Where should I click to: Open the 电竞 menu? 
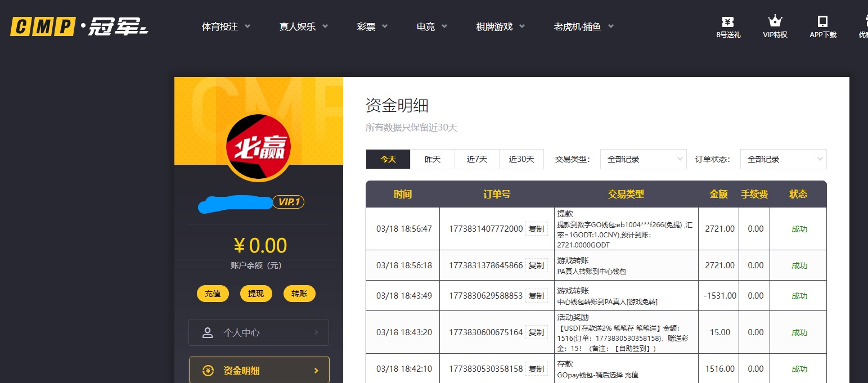click(x=427, y=26)
